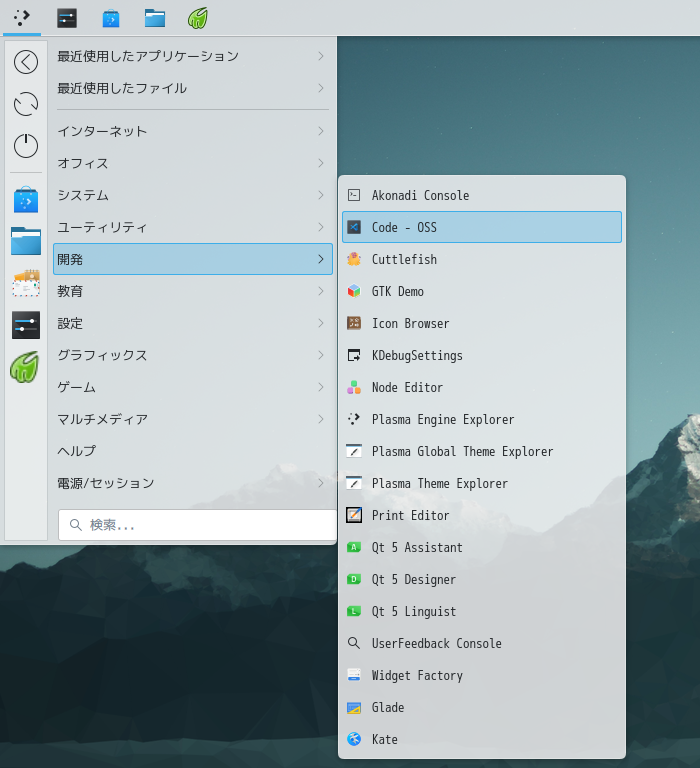The height and width of the screenshot is (768, 700).
Task: Click the Code - OSS icon
Action: coord(354,227)
